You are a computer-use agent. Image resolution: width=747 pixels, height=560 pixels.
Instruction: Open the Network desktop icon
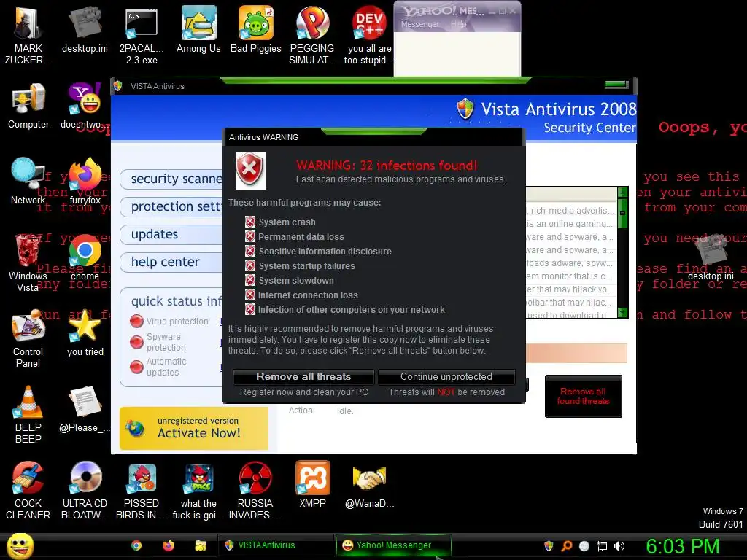28,181
